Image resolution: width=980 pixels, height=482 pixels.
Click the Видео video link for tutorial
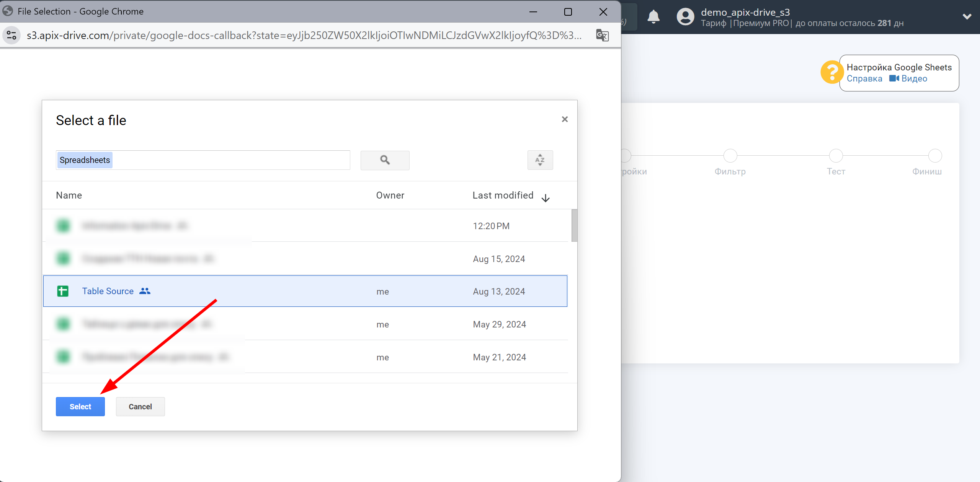click(x=915, y=78)
